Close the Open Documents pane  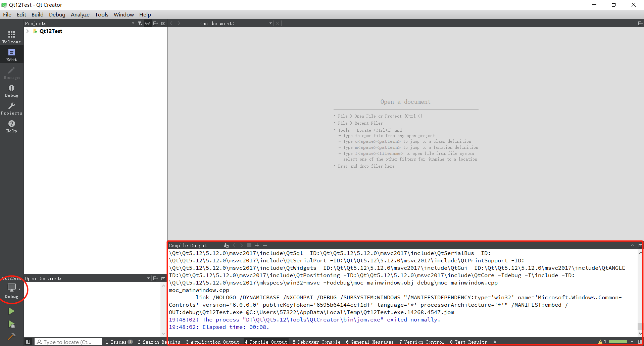(163, 278)
